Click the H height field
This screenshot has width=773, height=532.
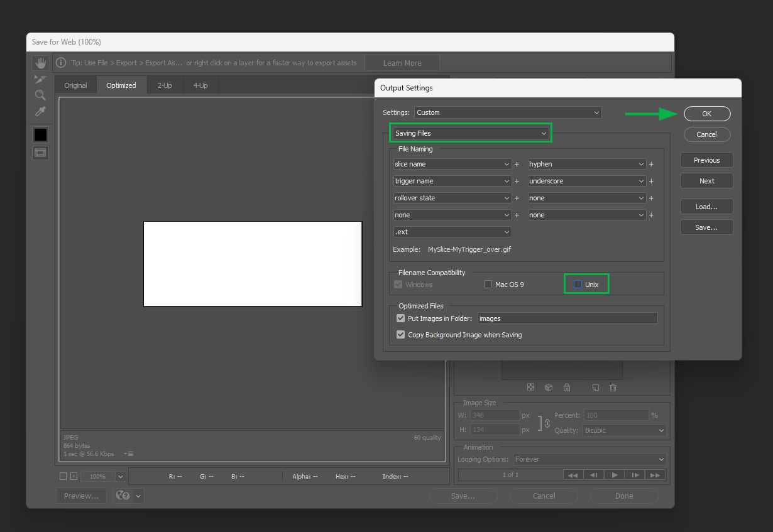[x=495, y=430]
